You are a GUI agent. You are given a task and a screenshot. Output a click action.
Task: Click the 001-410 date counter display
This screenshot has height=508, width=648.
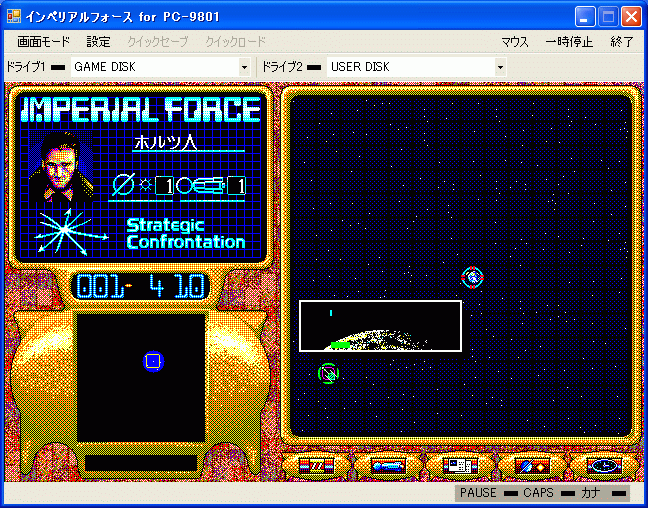click(141, 286)
